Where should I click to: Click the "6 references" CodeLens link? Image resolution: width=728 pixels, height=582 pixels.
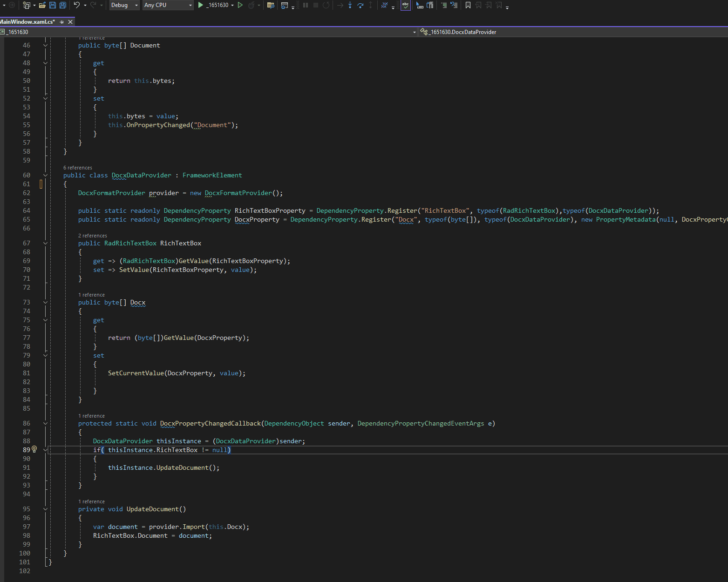[x=78, y=168]
